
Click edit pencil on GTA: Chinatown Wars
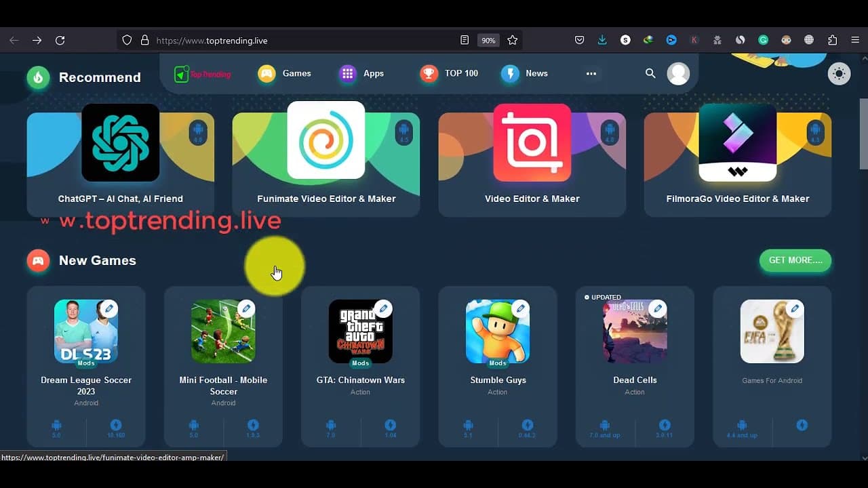(x=383, y=308)
